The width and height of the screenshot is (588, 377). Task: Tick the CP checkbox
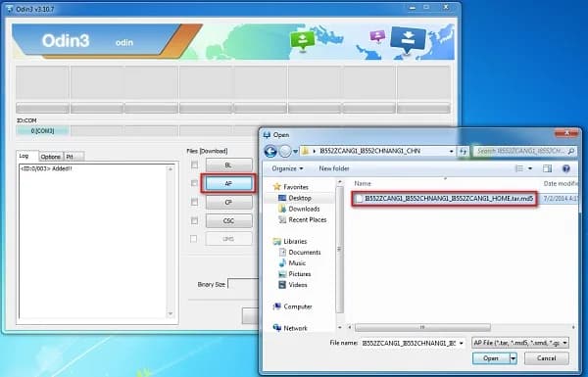coord(194,202)
